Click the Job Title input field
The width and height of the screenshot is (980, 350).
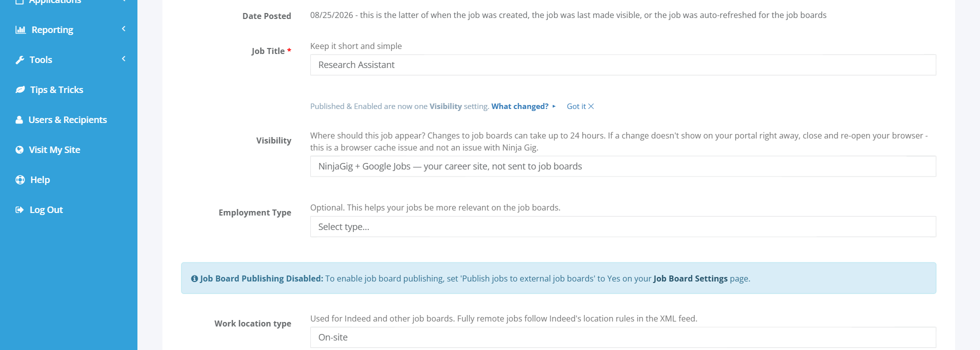623,65
